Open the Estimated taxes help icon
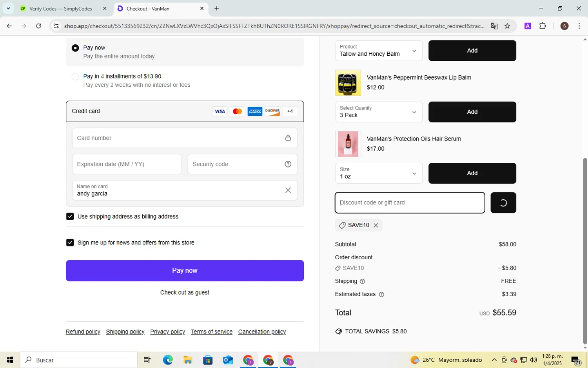The width and height of the screenshot is (588, 368). tap(381, 294)
